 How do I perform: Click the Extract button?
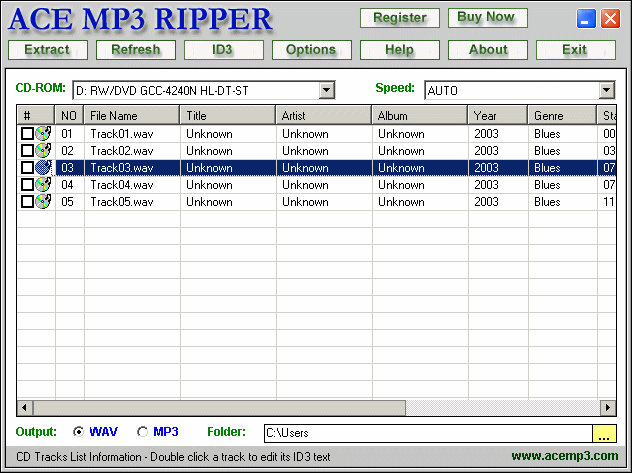(48, 50)
